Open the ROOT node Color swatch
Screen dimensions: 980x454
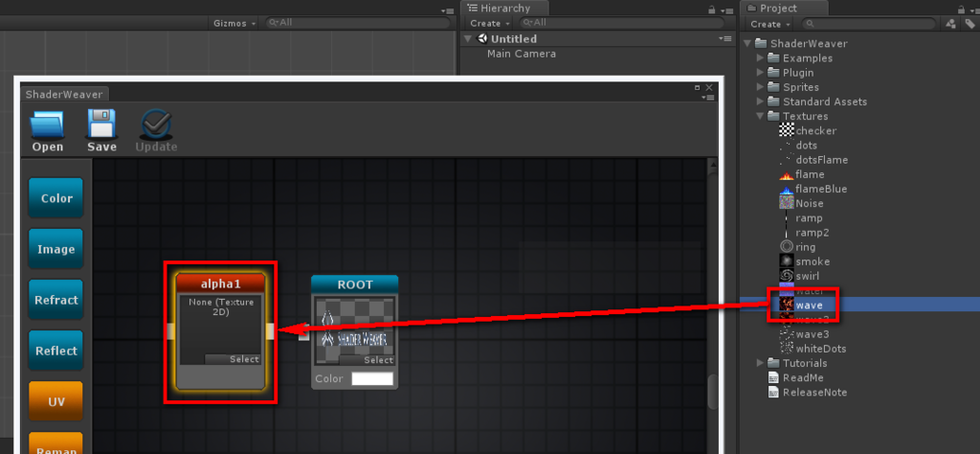[372, 379]
